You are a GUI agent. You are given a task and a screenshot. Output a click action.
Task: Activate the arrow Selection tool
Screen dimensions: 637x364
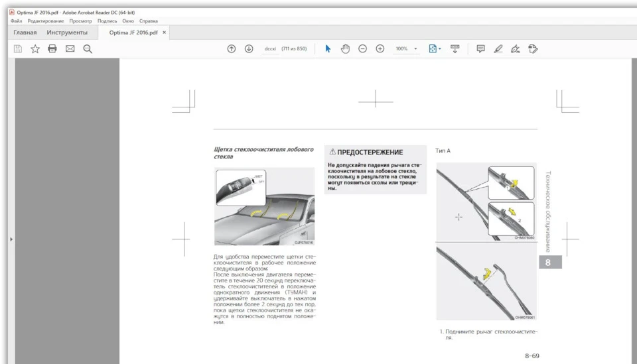328,48
